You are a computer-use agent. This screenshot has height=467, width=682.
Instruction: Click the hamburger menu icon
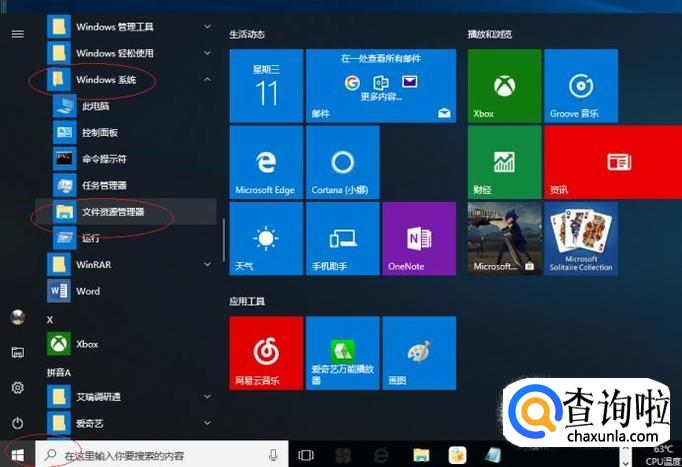pos(18,34)
